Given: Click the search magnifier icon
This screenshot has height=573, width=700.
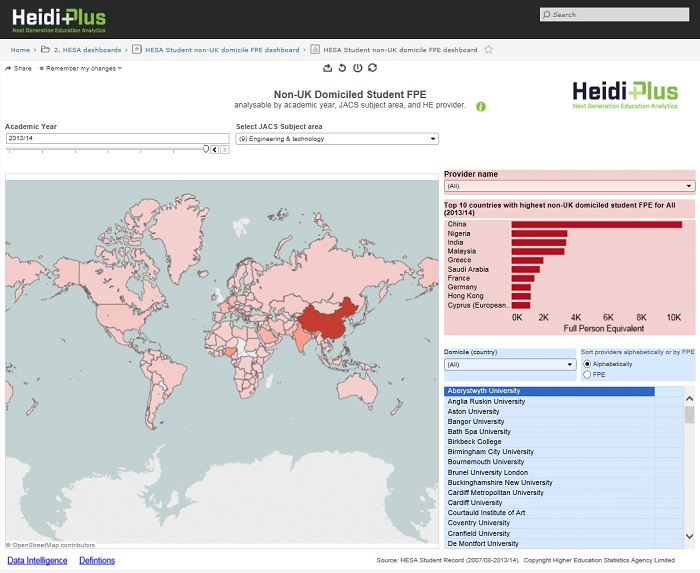Looking at the screenshot, I should [x=546, y=15].
